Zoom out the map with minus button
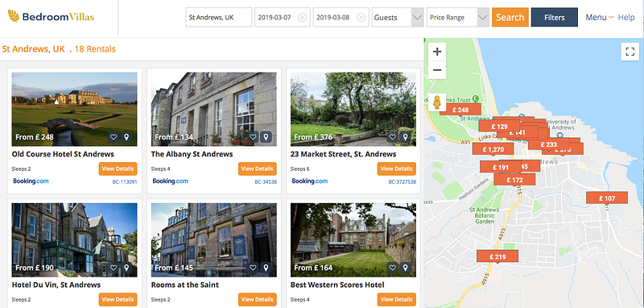644x308 pixels. (437, 70)
